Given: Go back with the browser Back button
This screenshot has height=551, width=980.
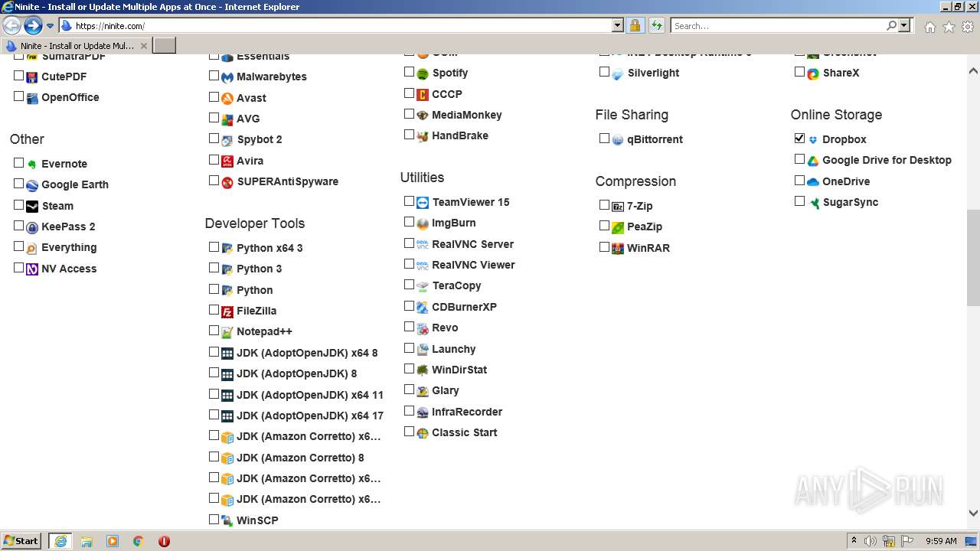Looking at the screenshot, I should pyautogui.click(x=12, y=26).
